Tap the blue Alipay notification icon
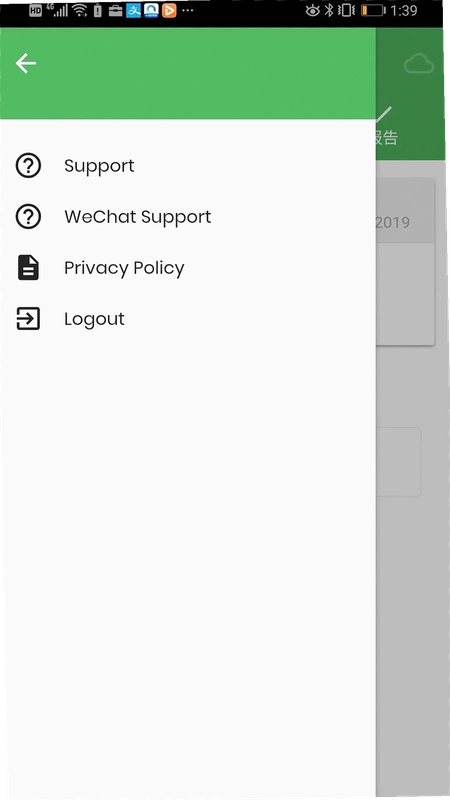 pyautogui.click(x=134, y=10)
